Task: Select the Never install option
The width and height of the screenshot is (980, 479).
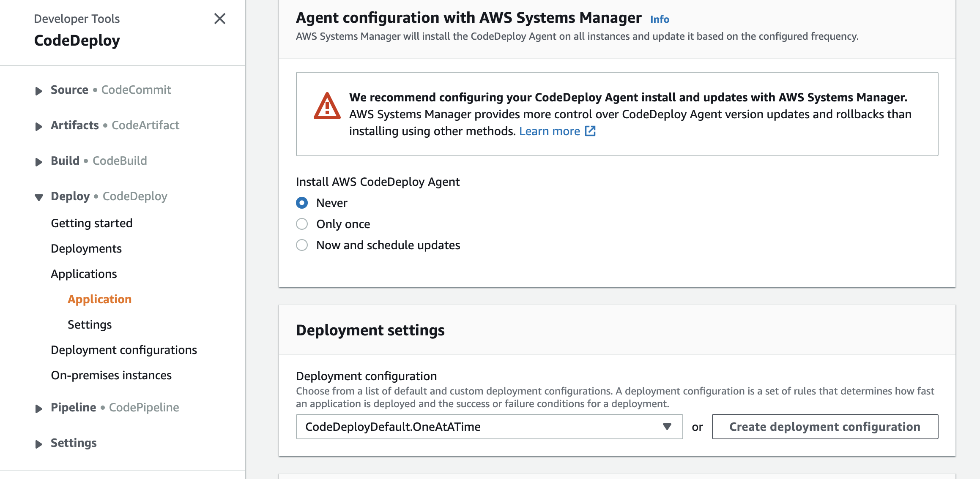Action: [x=302, y=203]
